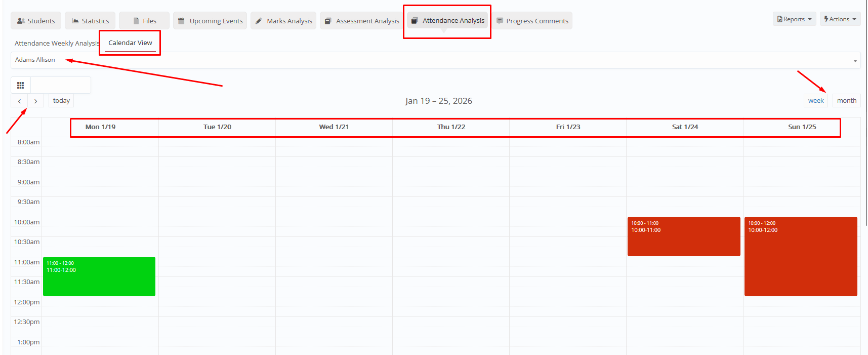The image size is (868, 355).
Task: Open the Statistics tab
Action: pyautogui.click(x=90, y=21)
